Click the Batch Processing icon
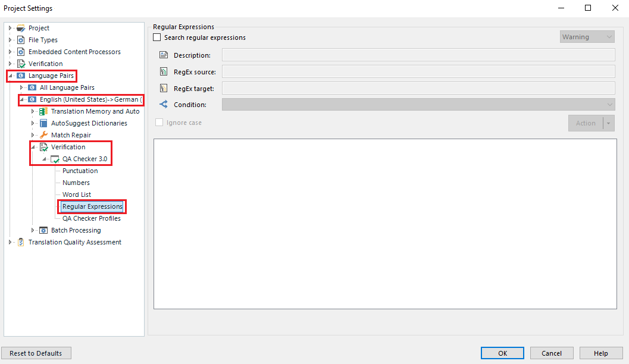The image size is (629, 364). tap(43, 230)
